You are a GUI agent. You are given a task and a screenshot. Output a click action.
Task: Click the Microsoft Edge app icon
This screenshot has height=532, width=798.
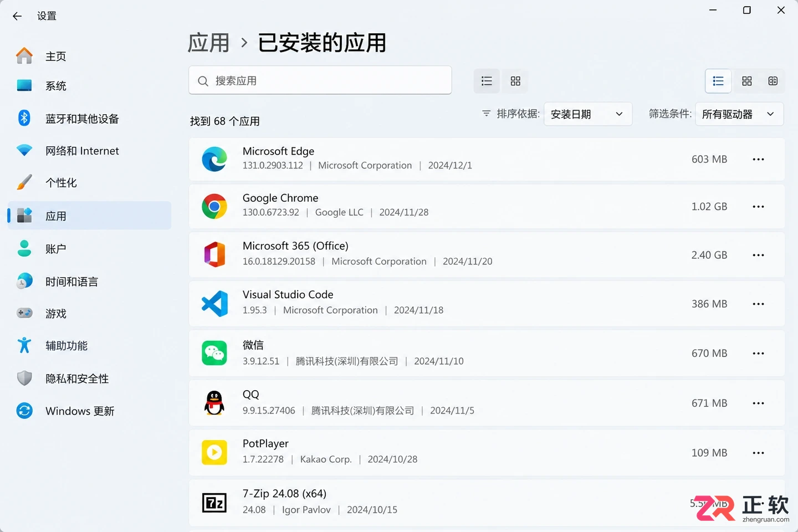(x=214, y=159)
